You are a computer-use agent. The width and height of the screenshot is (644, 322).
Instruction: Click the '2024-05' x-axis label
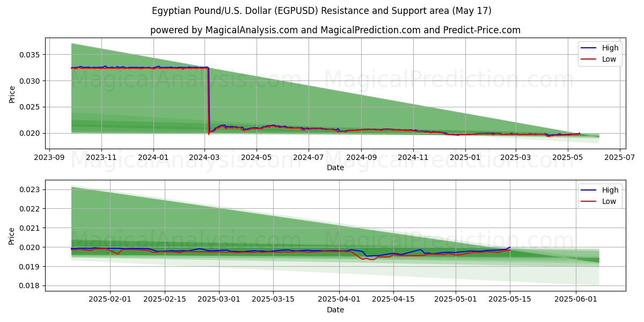coord(256,158)
